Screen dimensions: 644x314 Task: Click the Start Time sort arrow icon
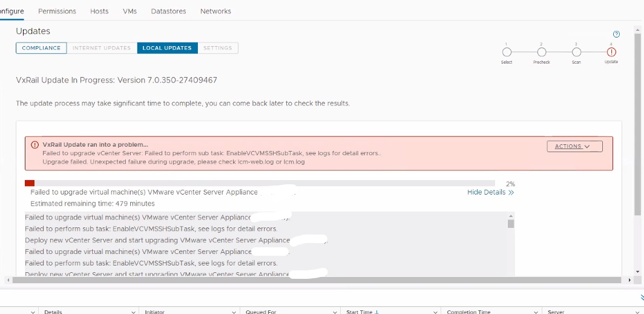(376, 312)
